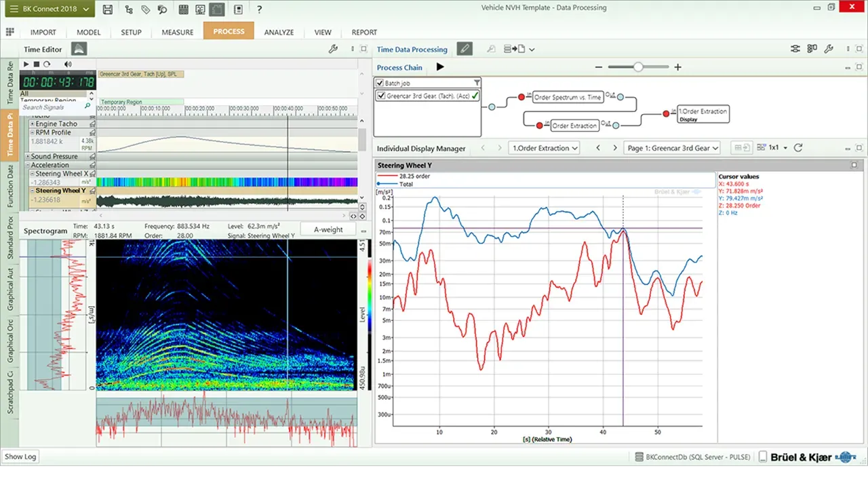Toggle the Greencar 3rd Gear (Tach) (Acc) checkbox

click(381, 96)
